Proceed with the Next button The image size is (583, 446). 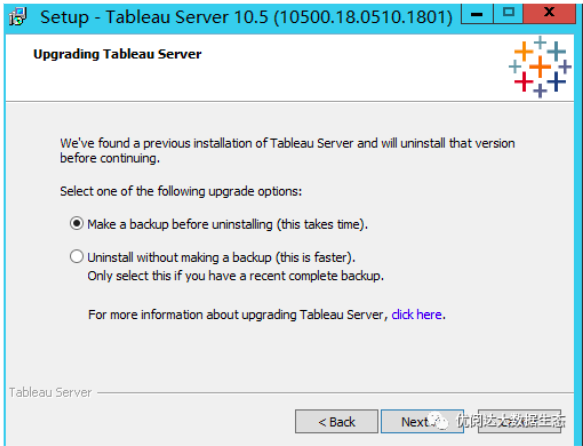(422, 421)
